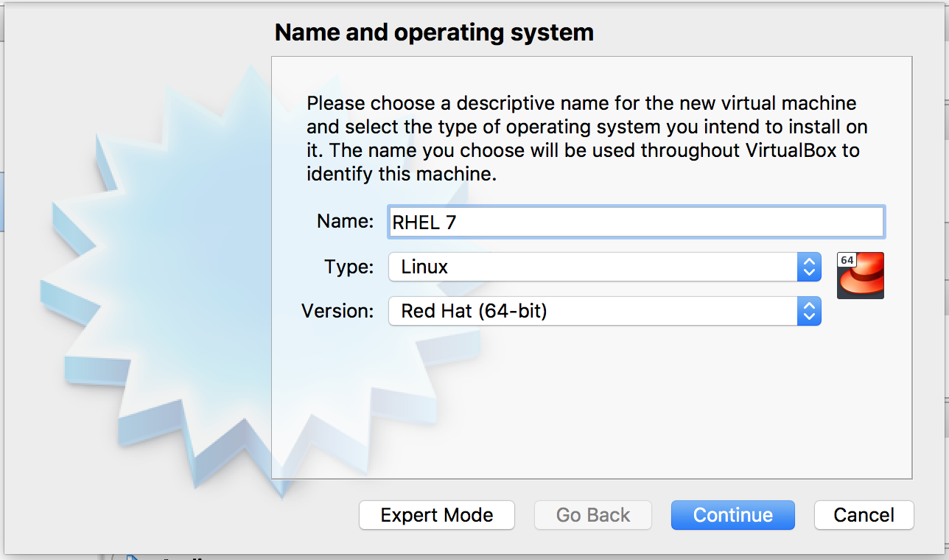The image size is (949, 560).
Task: Click the dialog title "Name and operating system"
Action: (x=433, y=32)
